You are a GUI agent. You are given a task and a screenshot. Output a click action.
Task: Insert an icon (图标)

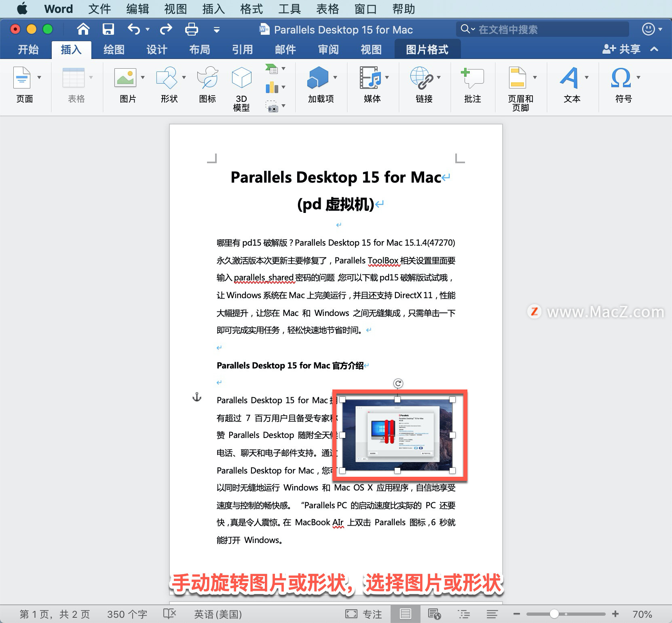coord(207,85)
